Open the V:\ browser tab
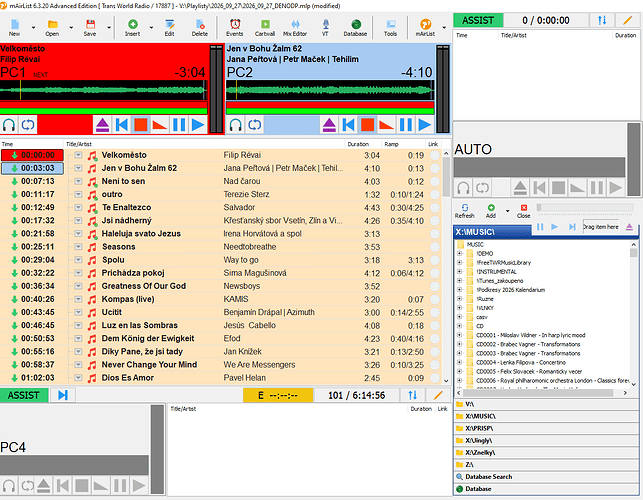The height and width of the screenshot is (500, 643). tap(546, 404)
